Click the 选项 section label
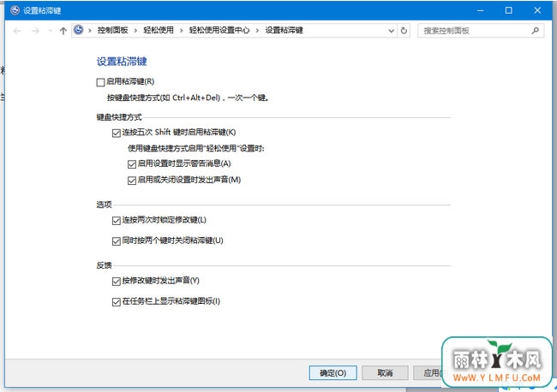The image size is (557, 392). pos(104,205)
